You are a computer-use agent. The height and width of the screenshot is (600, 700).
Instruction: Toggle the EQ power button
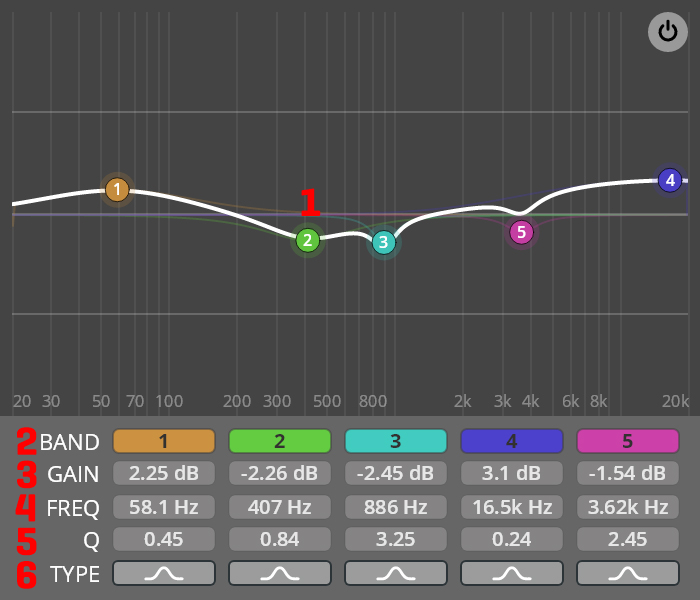click(668, 31)
